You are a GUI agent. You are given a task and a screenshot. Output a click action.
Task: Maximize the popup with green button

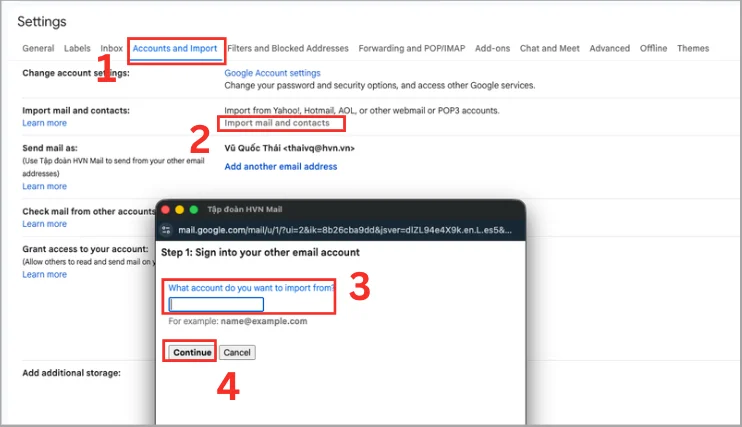click(194, 210)
